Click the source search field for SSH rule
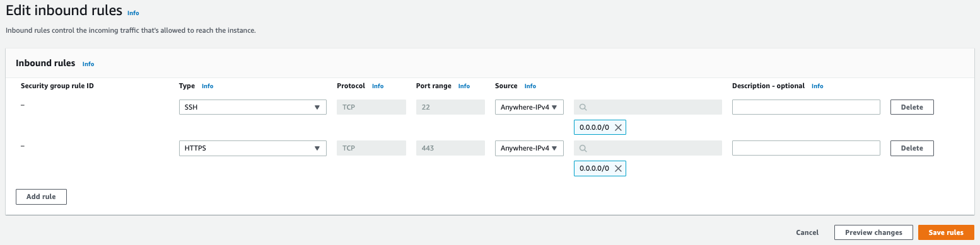This screenshot has width=980, height=245. tap(648, 107)
